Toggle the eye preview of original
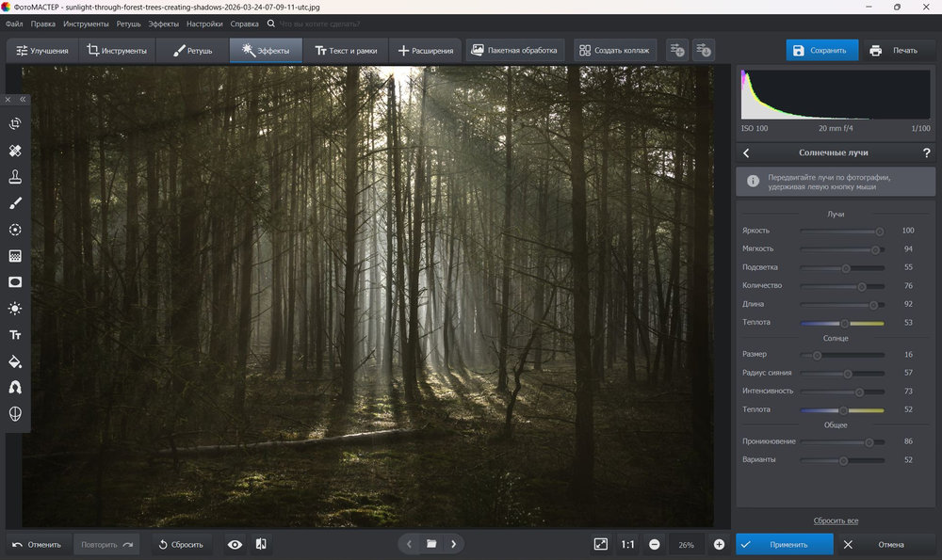942x560 pixels. click(x=235, y=544)
